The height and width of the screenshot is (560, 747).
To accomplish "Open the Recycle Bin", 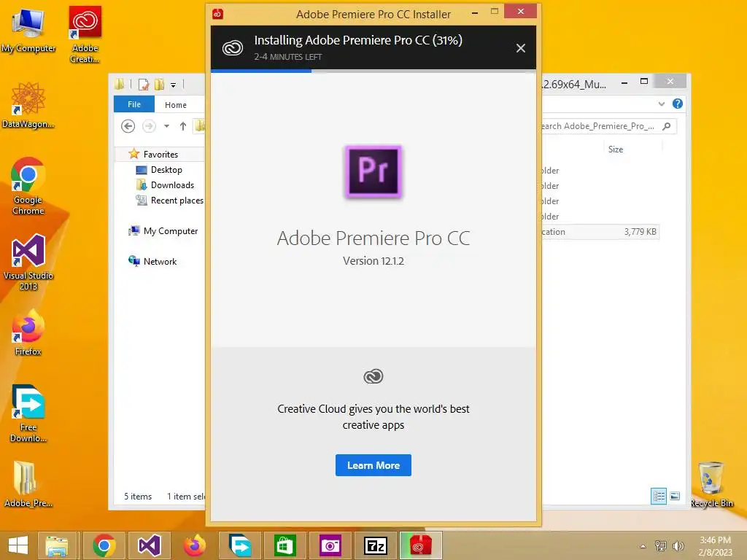I will [711, 484].
